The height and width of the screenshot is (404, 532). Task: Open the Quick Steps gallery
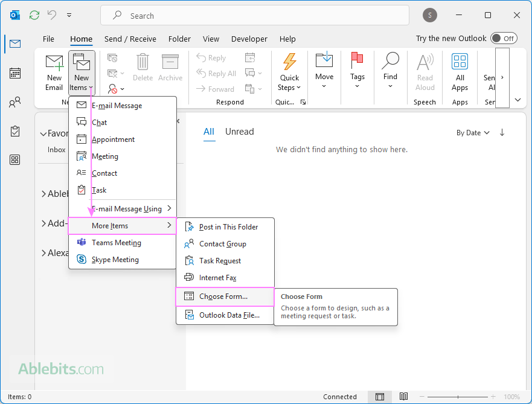[289, 72]
